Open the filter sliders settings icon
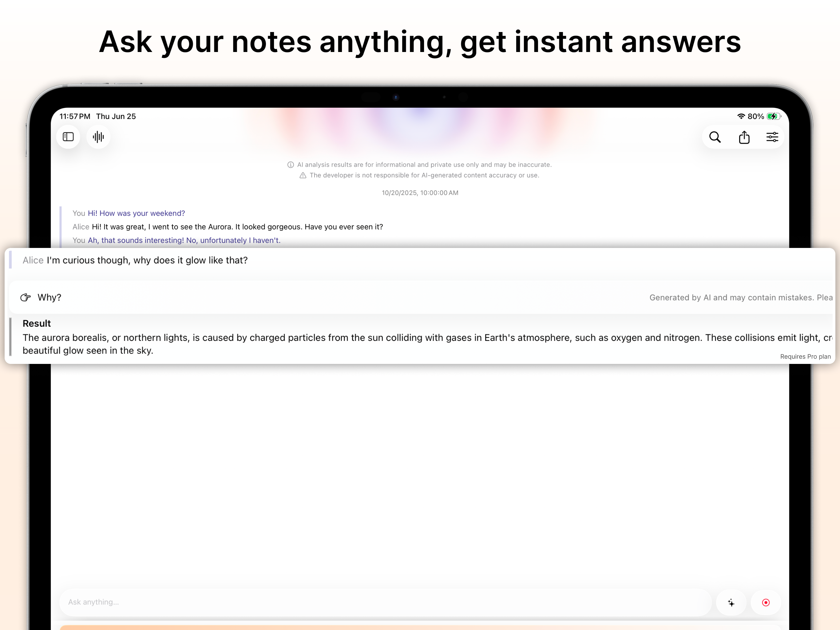 [772, 137]
